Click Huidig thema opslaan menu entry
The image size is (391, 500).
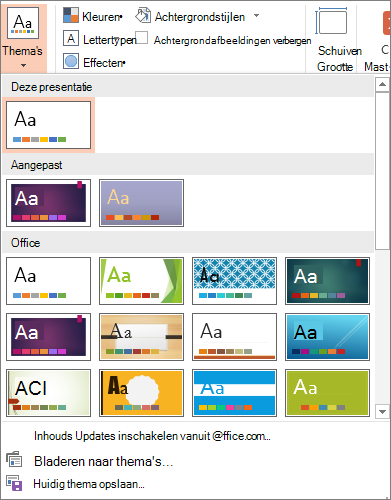(89, 484)
